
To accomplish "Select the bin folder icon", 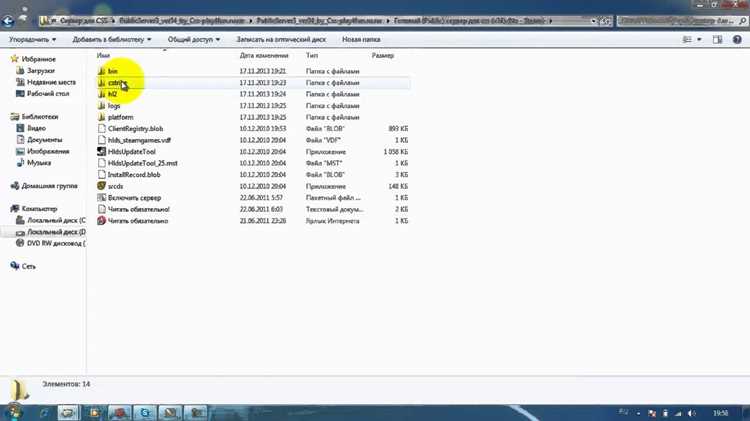I will [101, 71].
